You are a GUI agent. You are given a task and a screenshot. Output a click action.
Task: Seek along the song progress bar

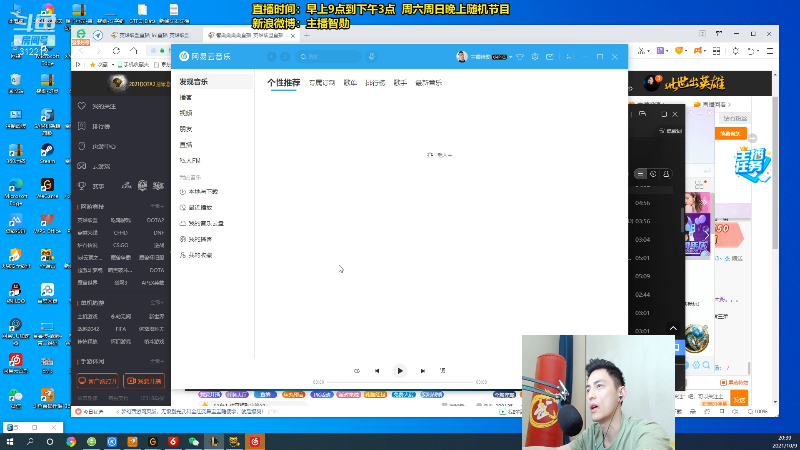coord(400,382)
